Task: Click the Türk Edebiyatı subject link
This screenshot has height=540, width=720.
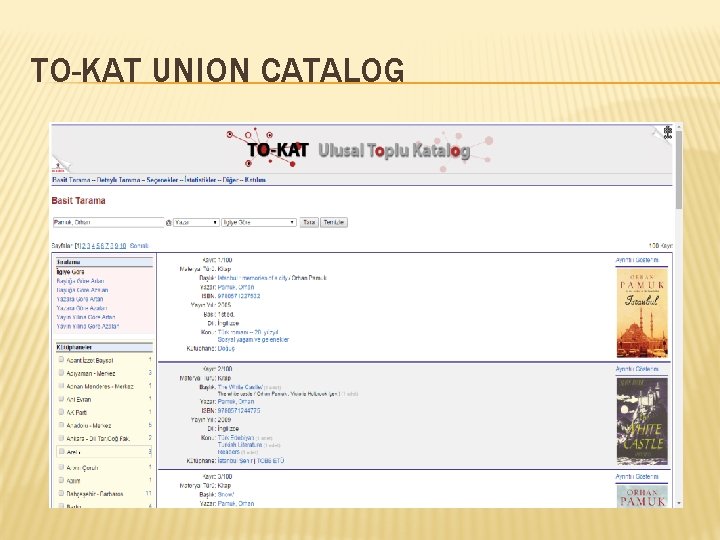Action: [x=236, y=438]
